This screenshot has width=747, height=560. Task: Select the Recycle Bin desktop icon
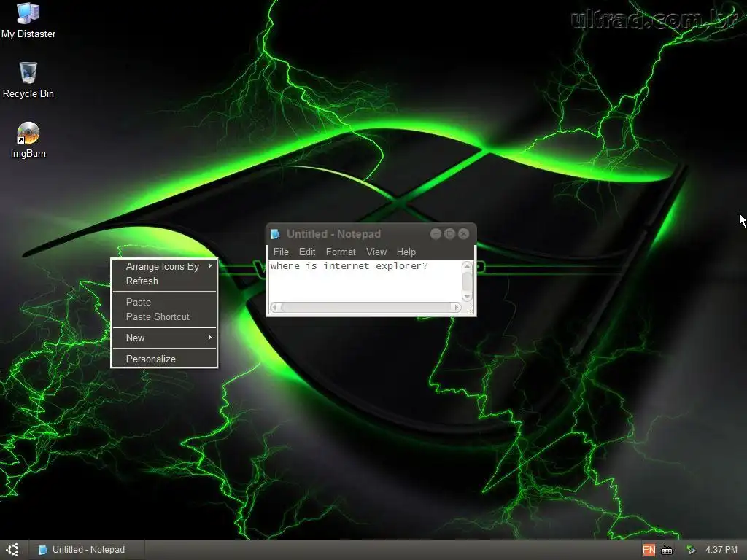pyautogui.click(x=28, y=80)
